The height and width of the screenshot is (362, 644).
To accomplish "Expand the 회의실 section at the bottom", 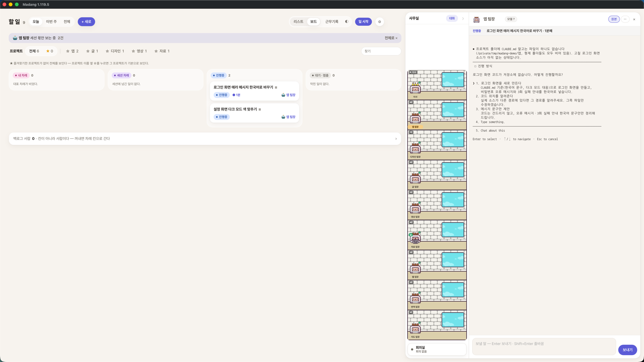I will tap(437, 350).
